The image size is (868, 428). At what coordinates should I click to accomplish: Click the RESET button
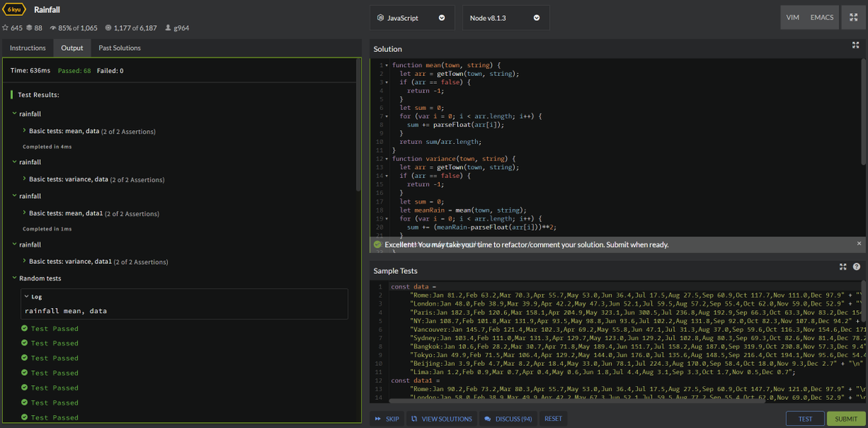click(x=553, y=419)
